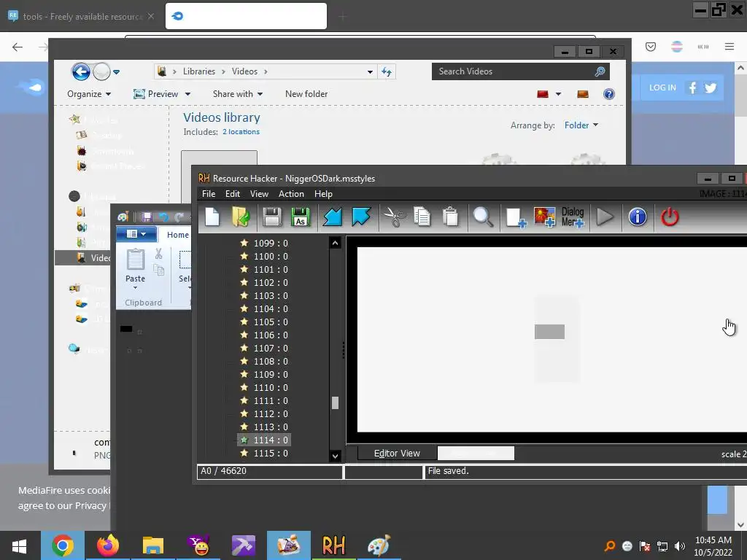Open the Explorer change view dropdown arrow
Screen dimensions: 747x560
[558, 94]
